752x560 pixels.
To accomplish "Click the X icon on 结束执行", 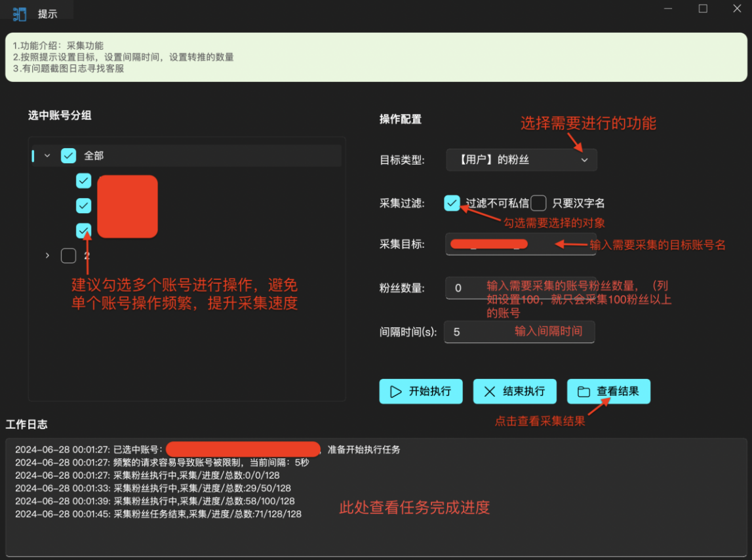I will (x=489, y=391).
